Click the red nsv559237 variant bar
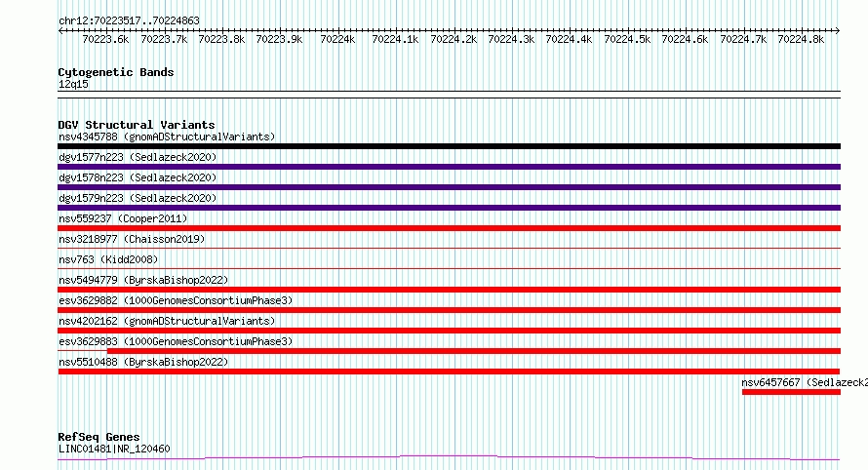Screen dimensions: 868x470 click(449, 228)
